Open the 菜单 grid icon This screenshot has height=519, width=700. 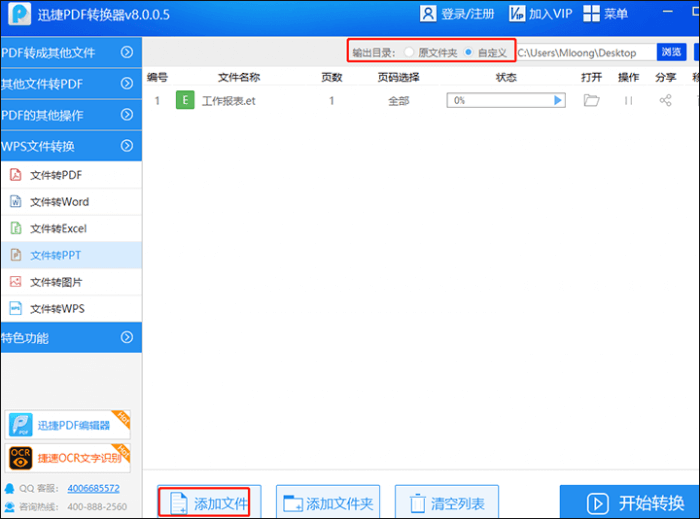tap(591, 14)
